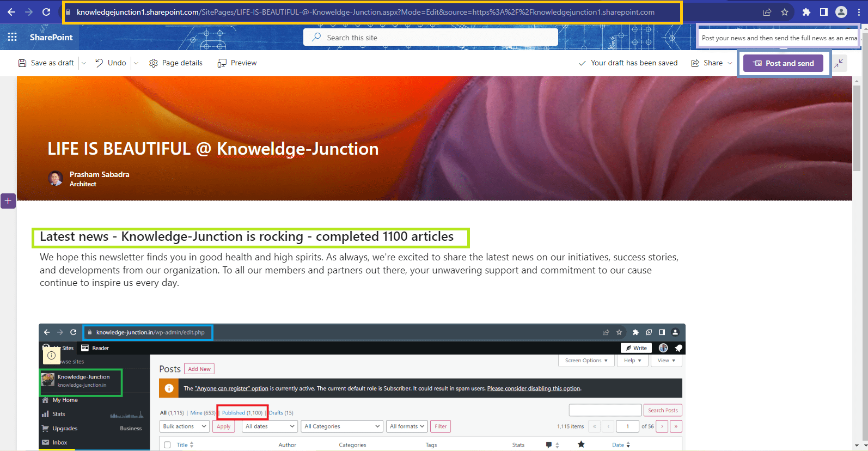Click the page scrollbar up arrow
Screen dimensions: 868x451
[857, 81]
